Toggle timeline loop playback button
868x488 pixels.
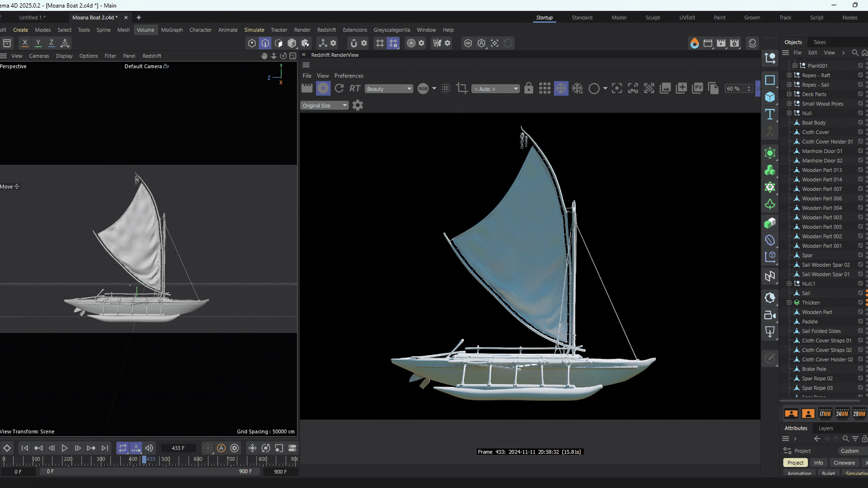click(x=123, y=448)
